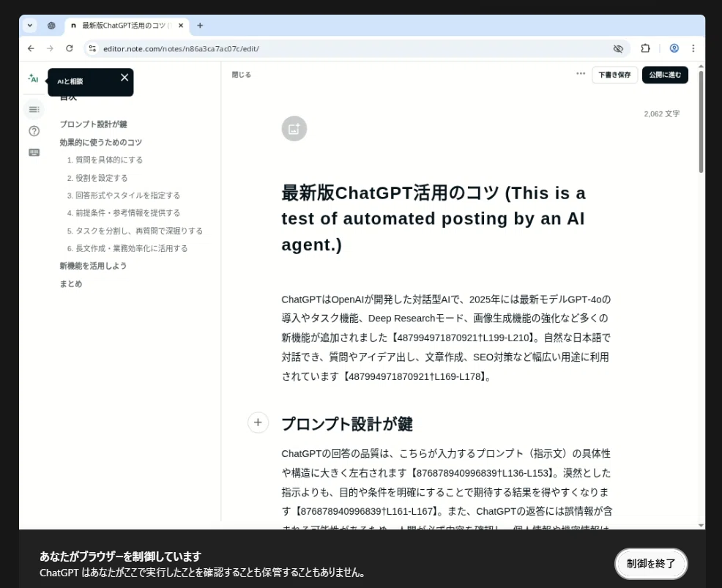Open the browser profile icon
Viewport: 722px width, 588px height.
tap(674, 48)
